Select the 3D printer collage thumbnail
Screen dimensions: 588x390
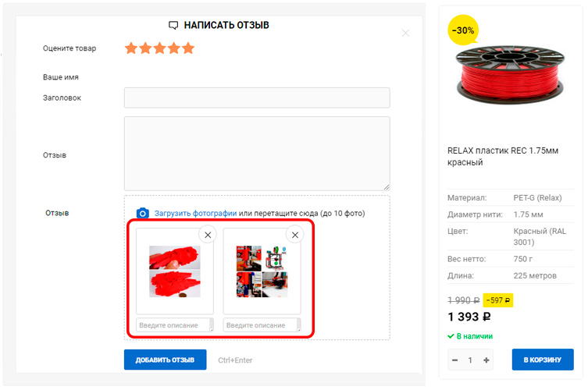(262, 271)
